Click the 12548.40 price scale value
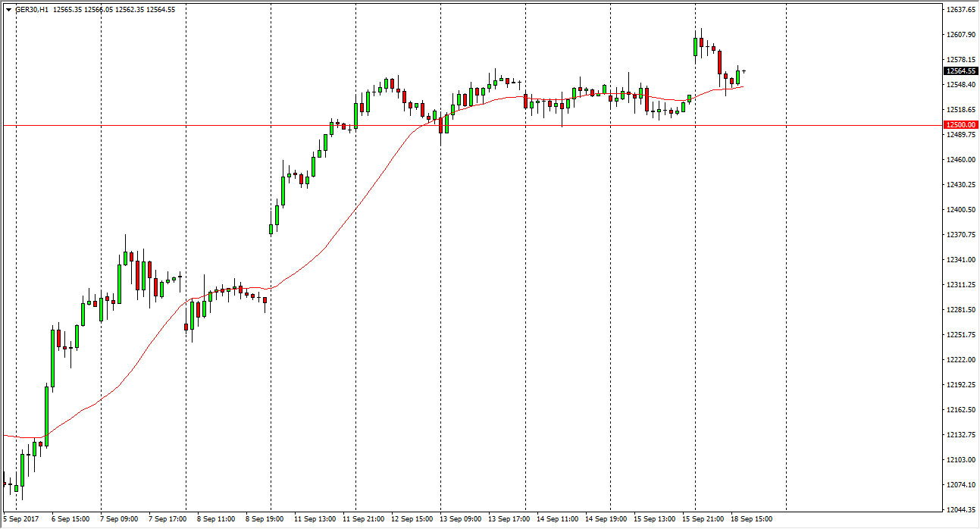Screen dimensions: 980x529 (x=960, y=85)
